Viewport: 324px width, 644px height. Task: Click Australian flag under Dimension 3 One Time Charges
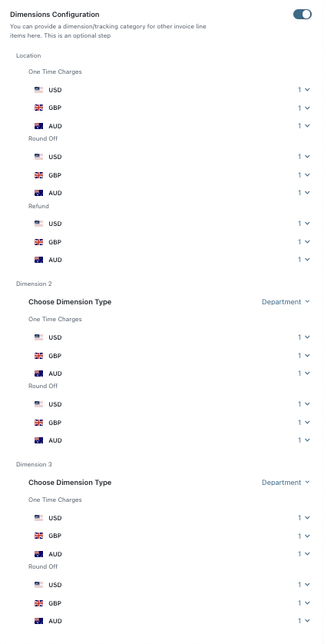tap(39, 554)
